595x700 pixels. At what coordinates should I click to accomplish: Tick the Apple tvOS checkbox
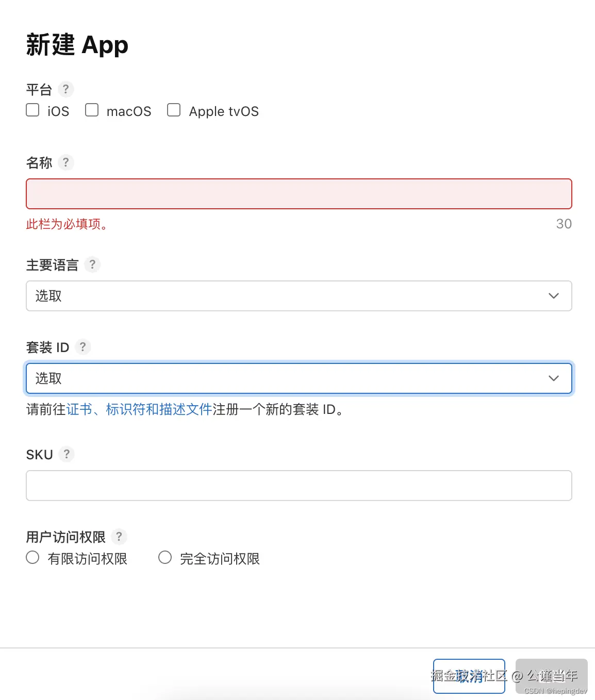click(x=174, y=110)
